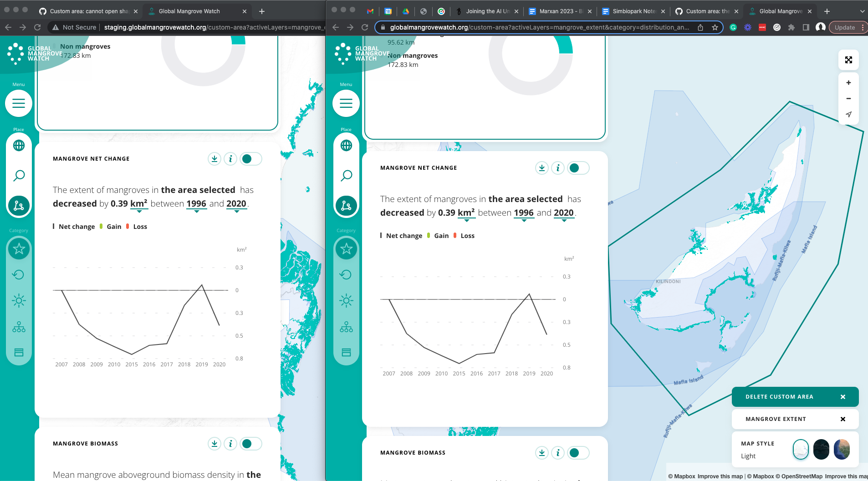Image resolution: width=868 pixels, height=481 pixels.
Task: Open the search tool in the sidebar
Action: pyautogui.click(x=346, y=175)
